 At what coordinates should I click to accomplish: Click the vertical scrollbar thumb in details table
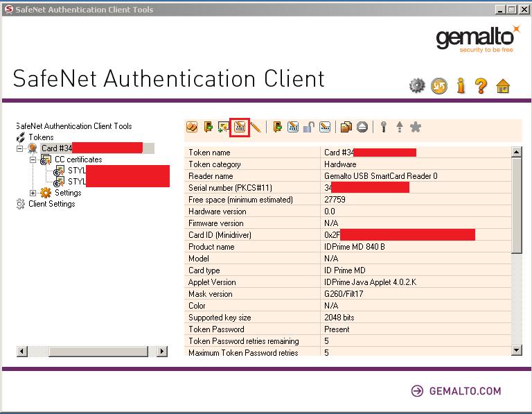pyautogui.click(x=516, y=205)
